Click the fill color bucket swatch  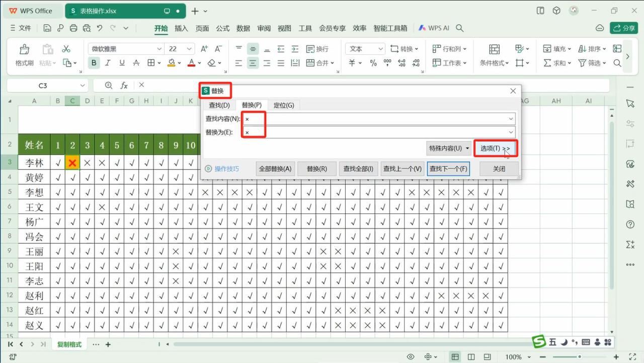[172, 63]
